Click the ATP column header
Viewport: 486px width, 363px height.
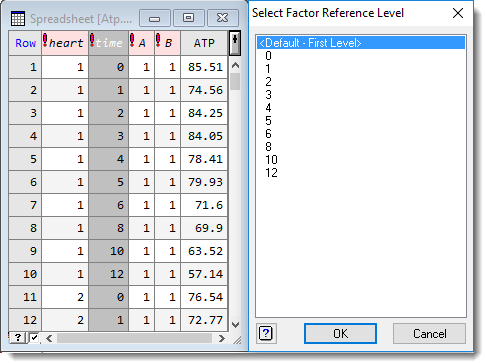(x=204, y=43)
